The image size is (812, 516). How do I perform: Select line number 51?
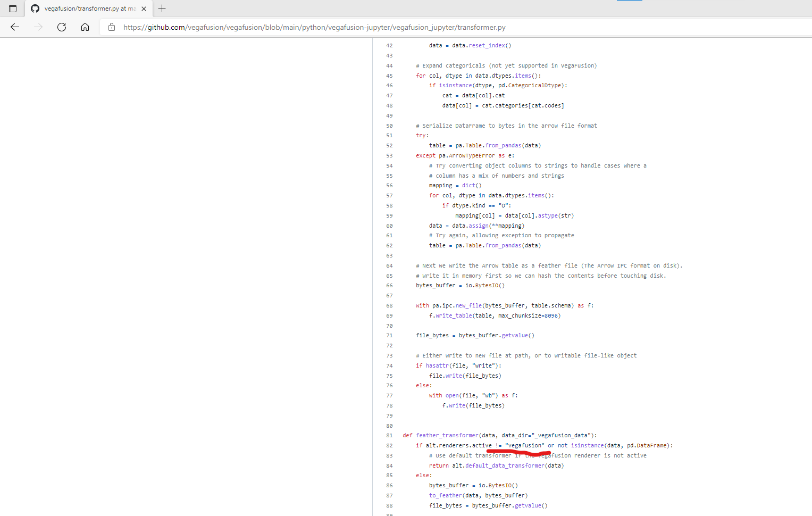(389, 136)
